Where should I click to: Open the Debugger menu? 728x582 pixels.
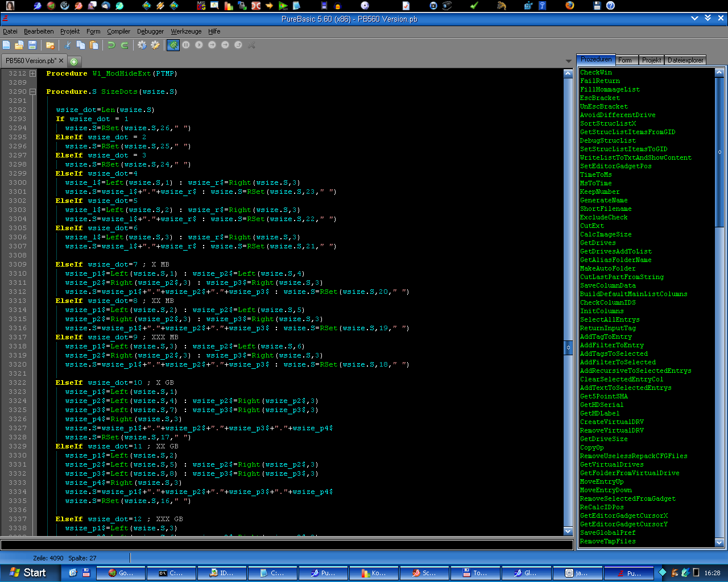(x=150, y=31)
